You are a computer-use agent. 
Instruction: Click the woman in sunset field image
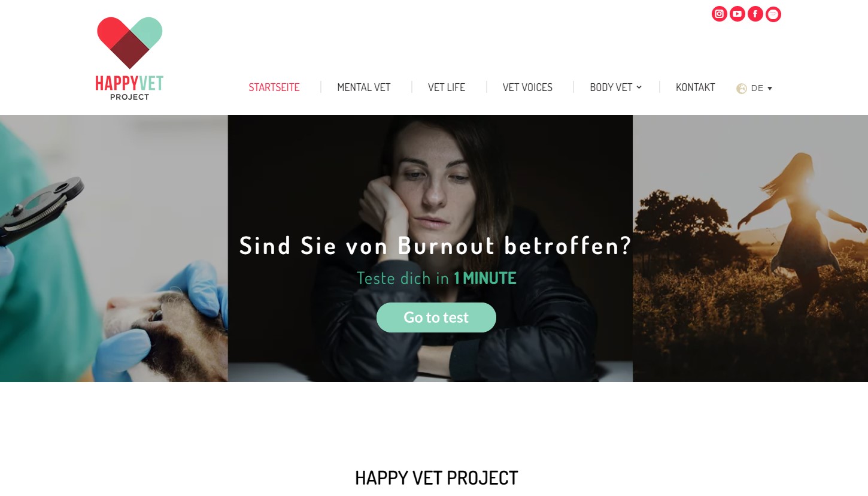(x=750, y=249)
